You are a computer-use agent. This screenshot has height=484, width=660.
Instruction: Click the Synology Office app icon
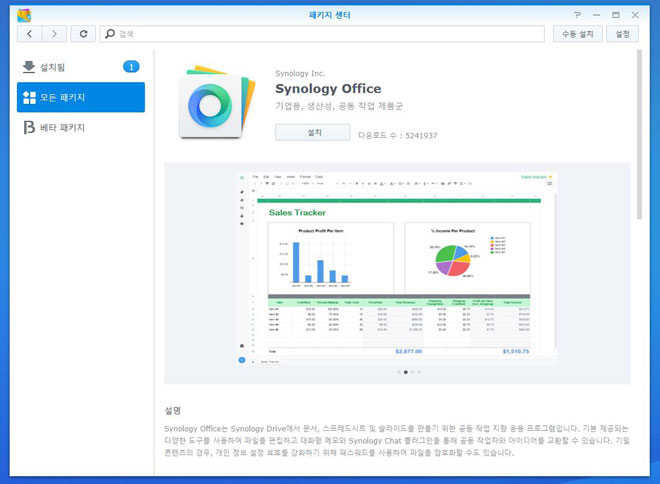click(x=217, y=102)
